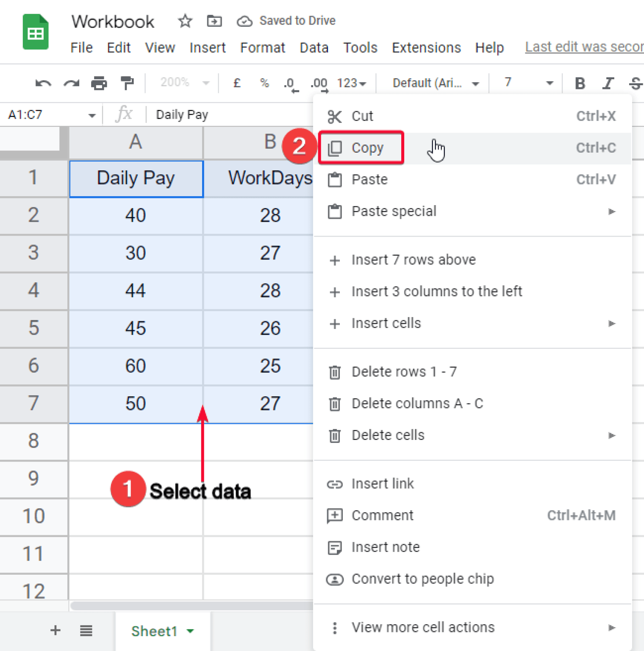Select the Paint format roller icon
Viewport: 644px width, 651px height.
pos(127,83)
